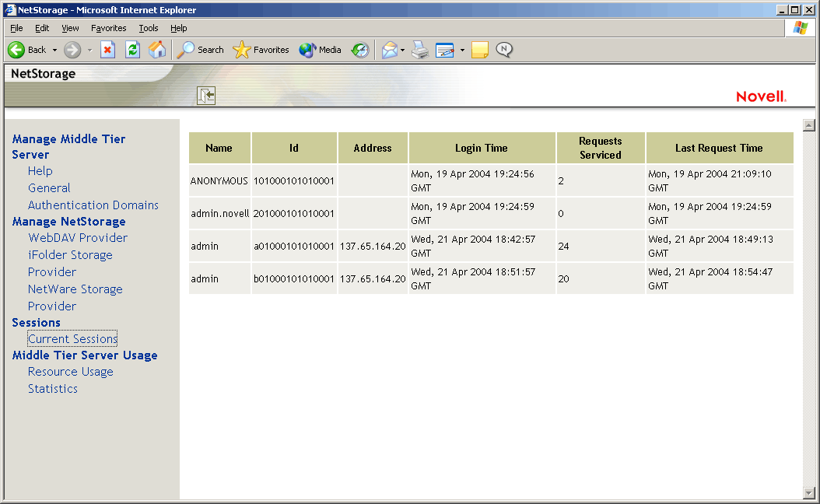Viewport: 820px width, 504px height.
Task: Click the Novell logo
Action: (761, 96)
